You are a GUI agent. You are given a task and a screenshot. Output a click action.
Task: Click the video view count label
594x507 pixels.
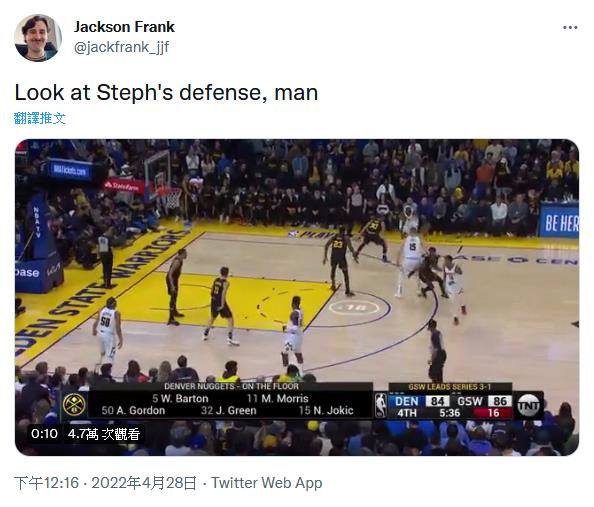click(104, 434)
